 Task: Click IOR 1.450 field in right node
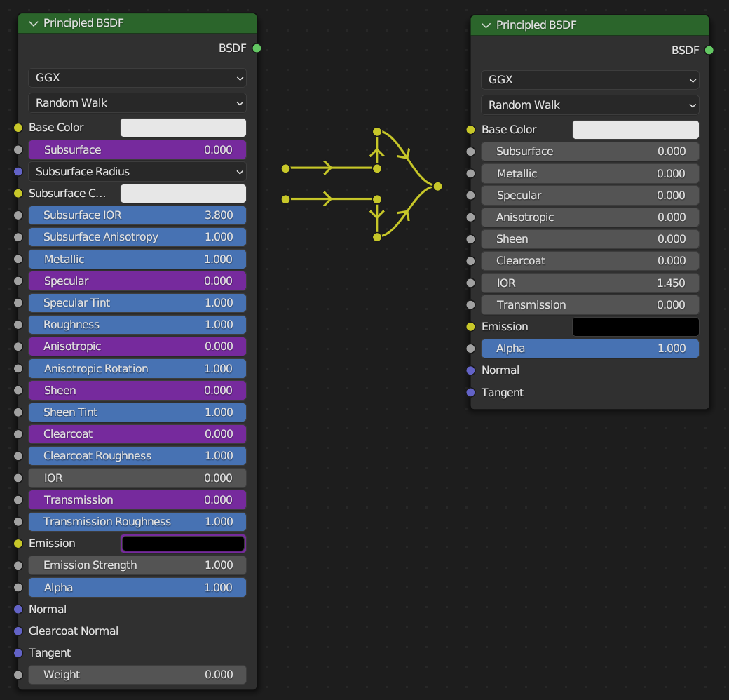click(590, 283)
